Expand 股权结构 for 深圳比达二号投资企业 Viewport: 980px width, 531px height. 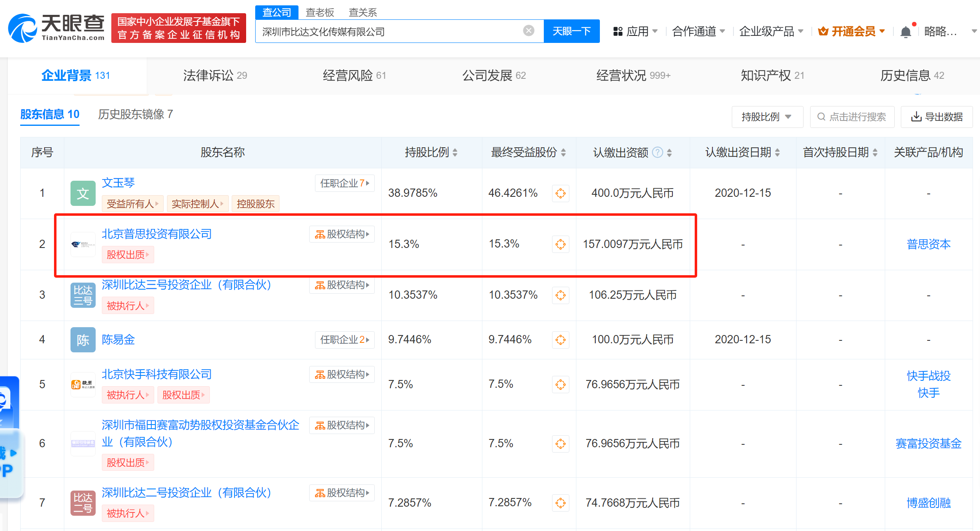point(342,493)
